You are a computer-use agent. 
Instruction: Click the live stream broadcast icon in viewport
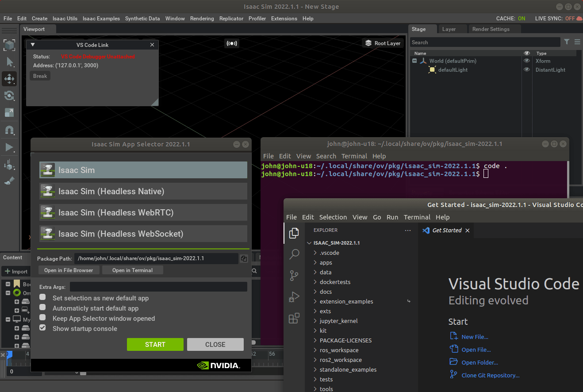(231, 43)
